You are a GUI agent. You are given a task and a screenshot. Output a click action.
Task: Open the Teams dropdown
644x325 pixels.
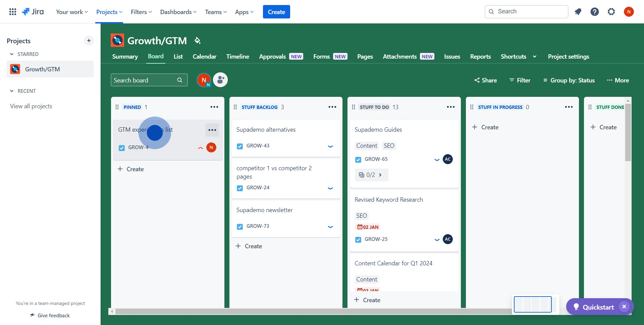pos(216,12)
